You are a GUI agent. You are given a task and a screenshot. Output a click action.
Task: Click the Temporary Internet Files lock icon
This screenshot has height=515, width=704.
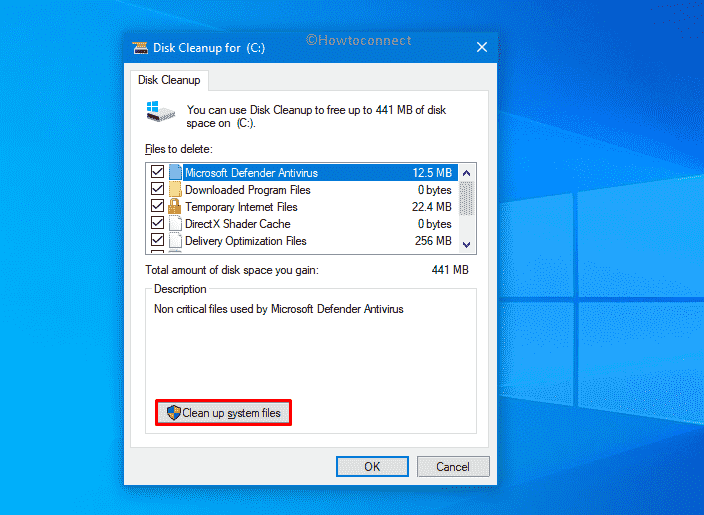tap(175, 207)
